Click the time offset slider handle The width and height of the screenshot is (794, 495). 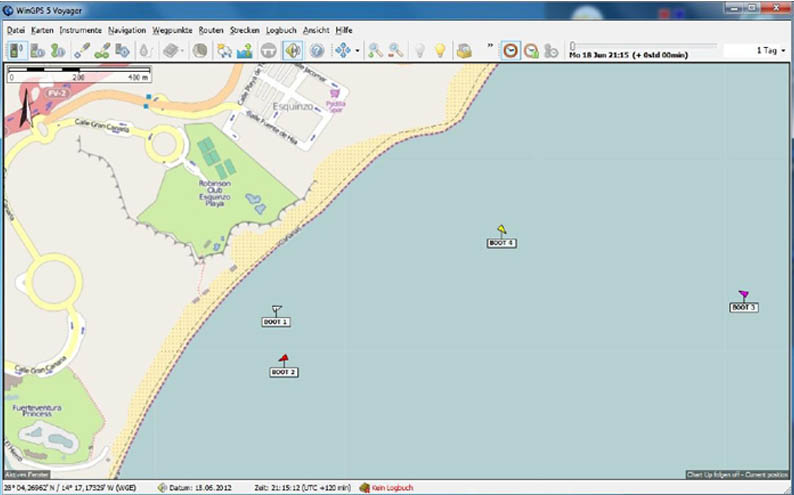[572, 45]
